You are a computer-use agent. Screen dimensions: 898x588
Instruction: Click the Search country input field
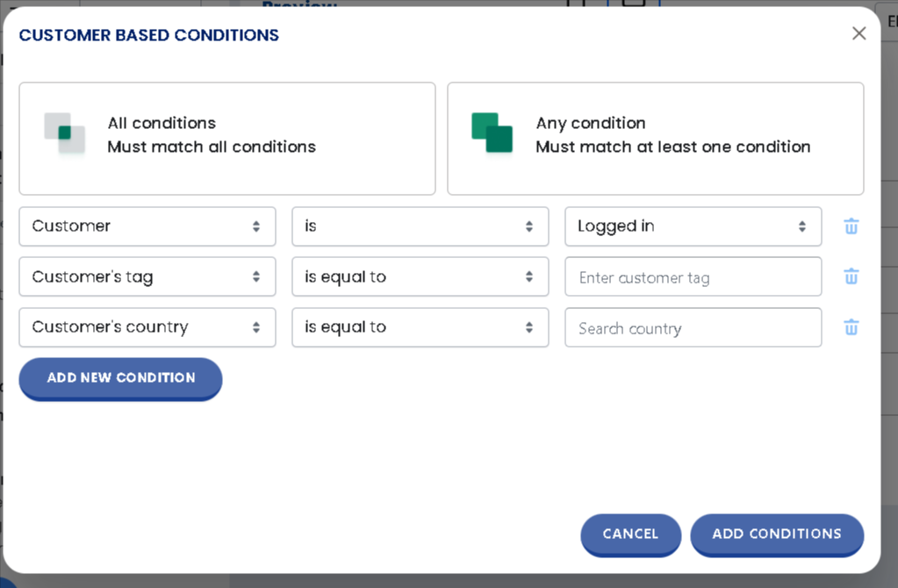(693, 328)
